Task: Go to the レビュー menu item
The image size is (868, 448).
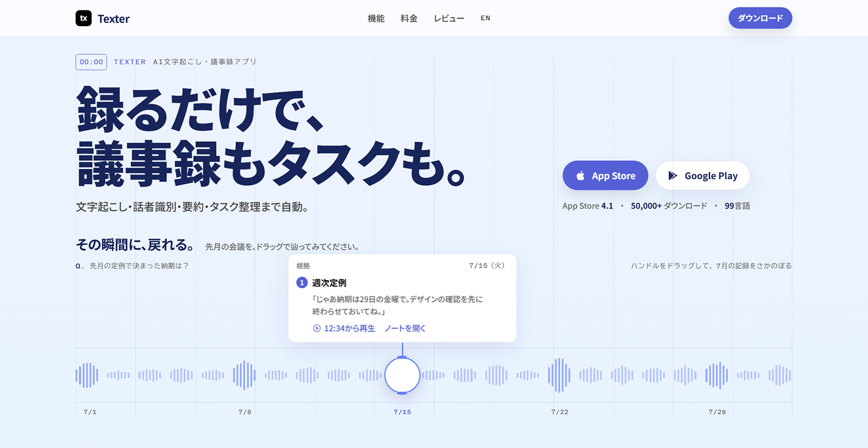Action: click(x=449, y=18)
